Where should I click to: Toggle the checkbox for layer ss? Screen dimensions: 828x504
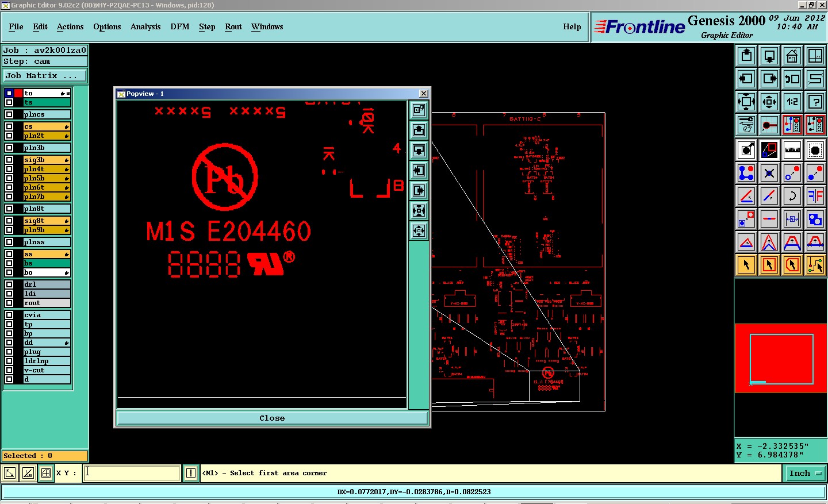(x=9, y=254)
